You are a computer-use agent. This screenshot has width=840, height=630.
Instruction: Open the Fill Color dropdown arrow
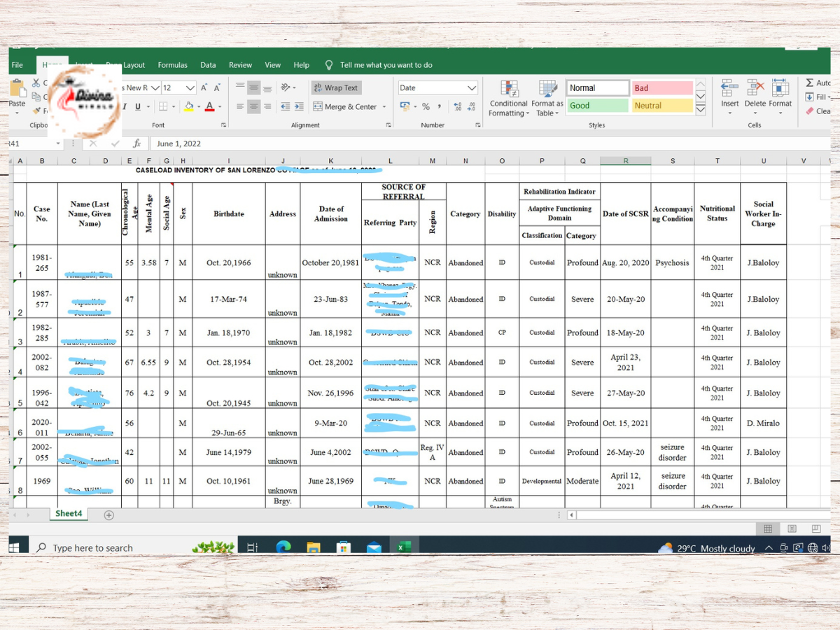199,107
